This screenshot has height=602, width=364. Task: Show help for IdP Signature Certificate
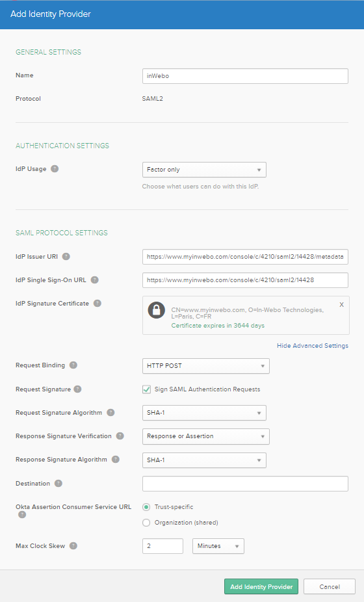click(x=97, y=304)
